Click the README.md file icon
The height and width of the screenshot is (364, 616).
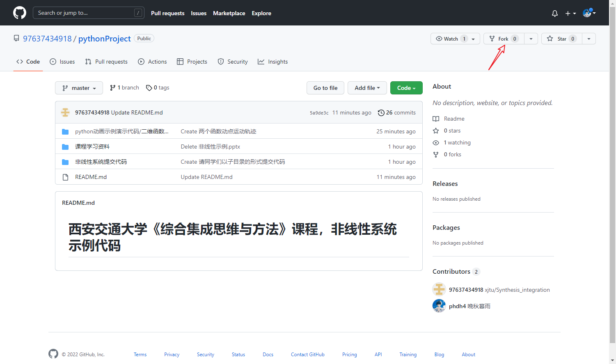(x=65, y=177)
